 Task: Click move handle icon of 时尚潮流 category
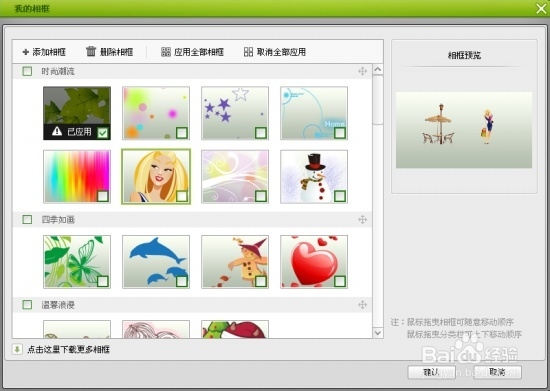(362, 71)
